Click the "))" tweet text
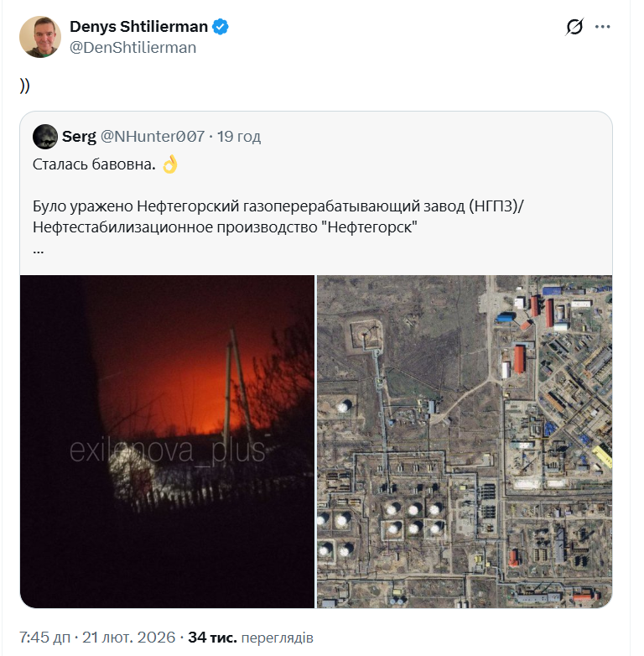Viewport: 644px width, 656px height. [x=24, y=86]
